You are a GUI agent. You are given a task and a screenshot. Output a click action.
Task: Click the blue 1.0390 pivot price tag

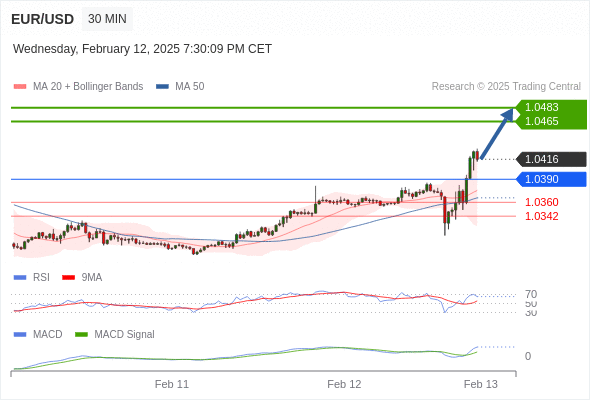(551, 179)
